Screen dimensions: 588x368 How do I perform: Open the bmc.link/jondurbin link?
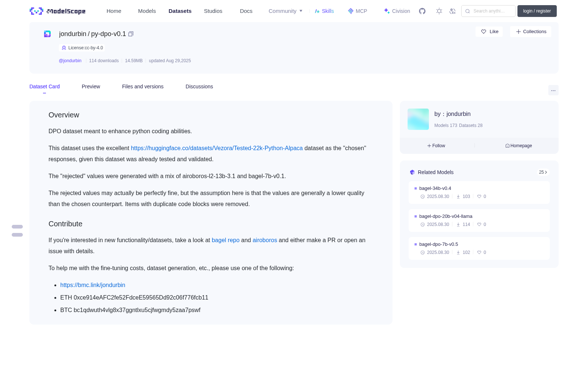coord(93,285)
